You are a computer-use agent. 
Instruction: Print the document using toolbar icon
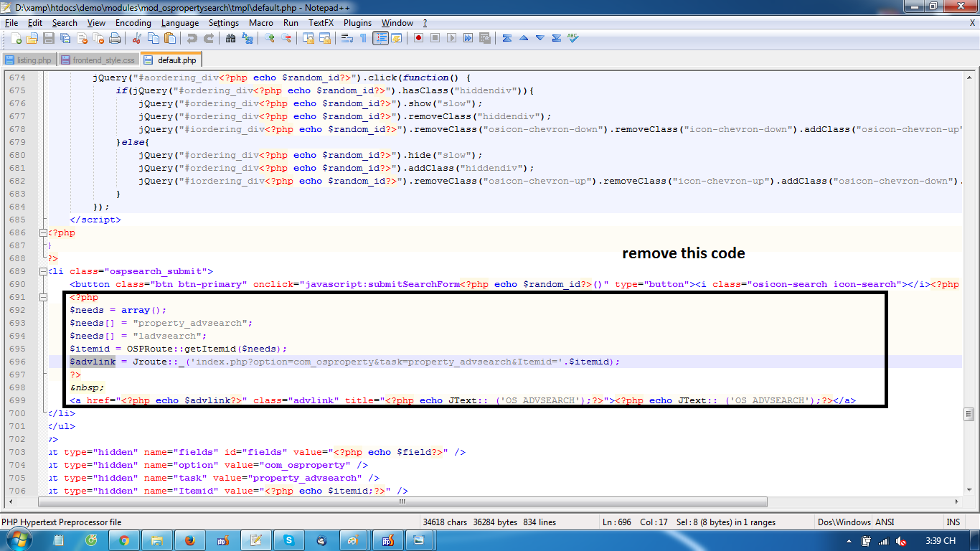click(x=115, y=38)
